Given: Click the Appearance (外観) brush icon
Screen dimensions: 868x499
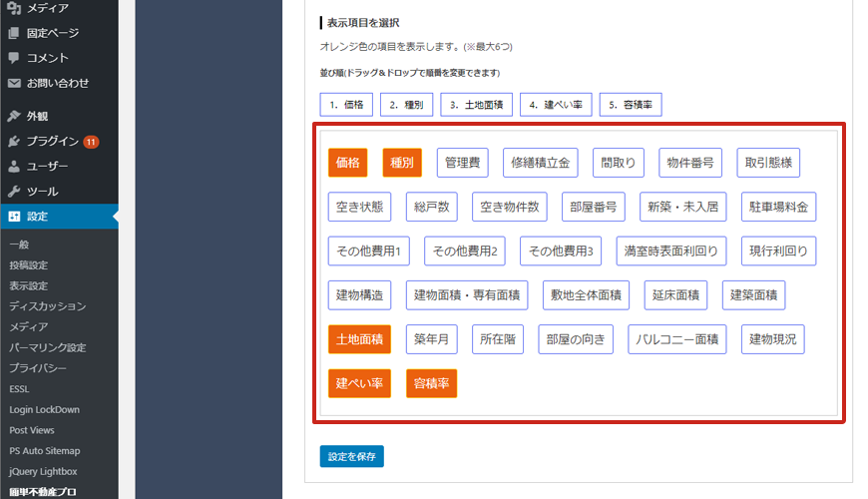Looking at the screenshot, I should click(14, 116).
